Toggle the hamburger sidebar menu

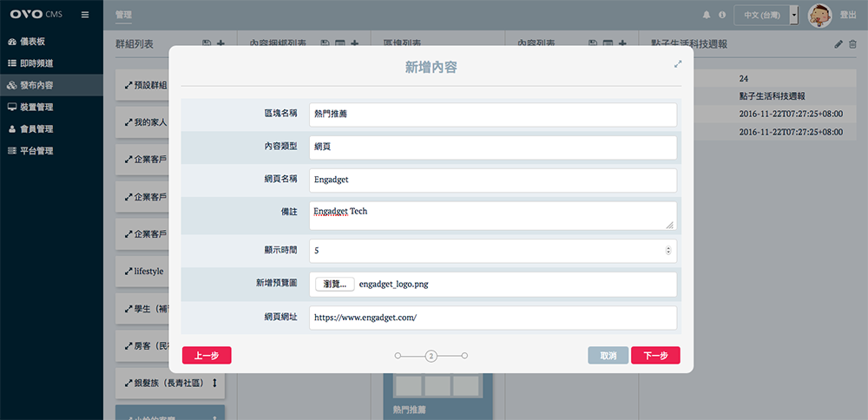tap(84, 15)
